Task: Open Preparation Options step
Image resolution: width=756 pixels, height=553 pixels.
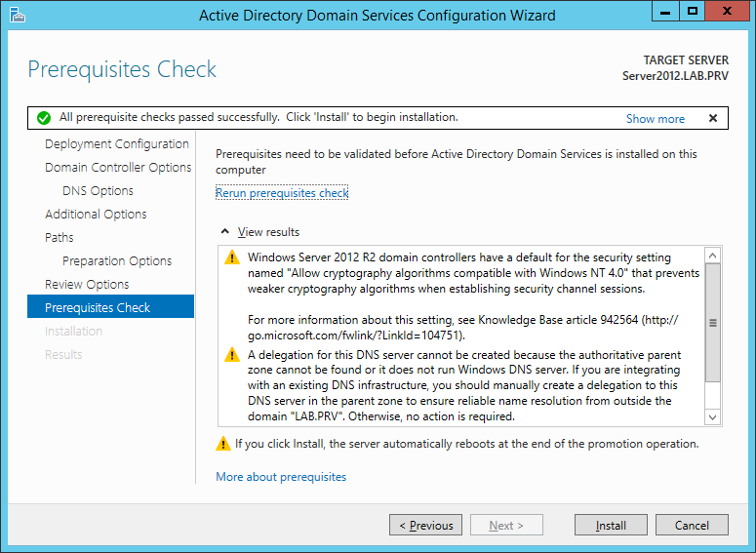Action: tap(117, 260)
